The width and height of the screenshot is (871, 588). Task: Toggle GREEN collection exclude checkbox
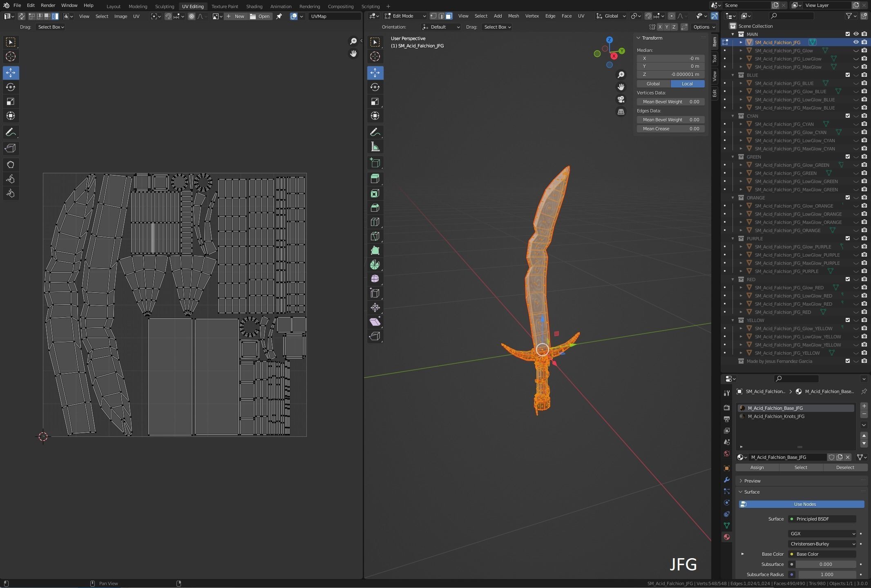pos(848,157)
